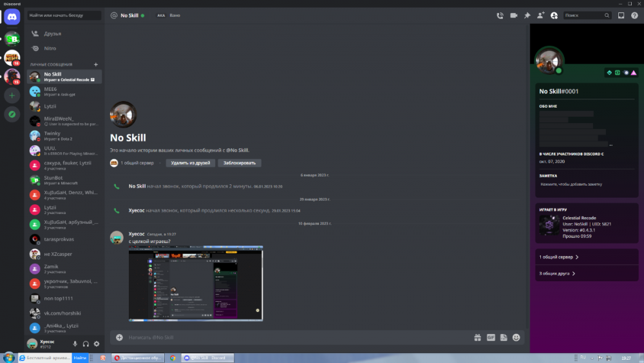The width and height of the screenshot is (644, 363).
Task: Start a video call
Action: coord(514,15)
